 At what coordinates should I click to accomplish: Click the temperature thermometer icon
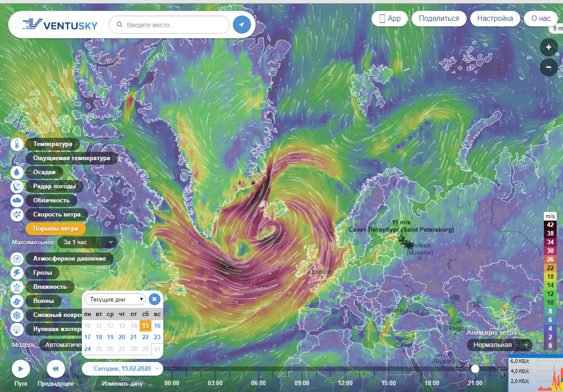[x=17, y=145]
